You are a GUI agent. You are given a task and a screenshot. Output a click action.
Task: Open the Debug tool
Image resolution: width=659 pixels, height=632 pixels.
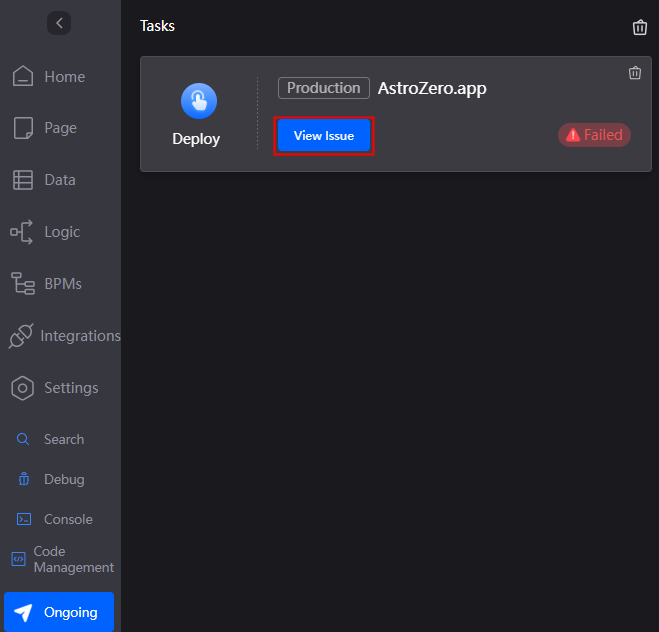tap(51, 479)
